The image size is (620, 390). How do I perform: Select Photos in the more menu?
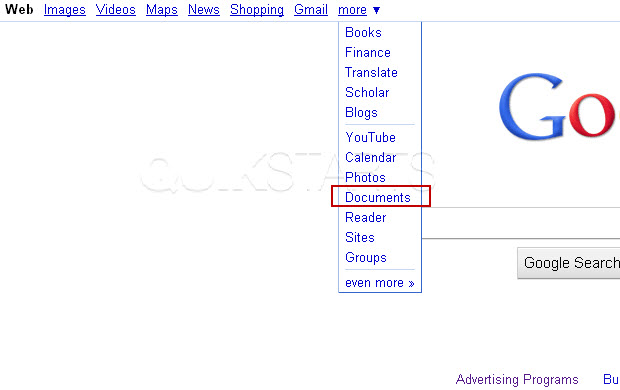tap(365, 177)
